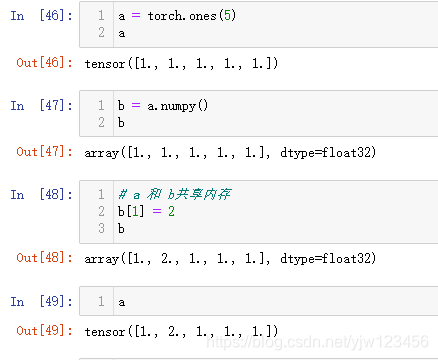
Task: Click Out[49] tensor output containing 2.
Action: click(x=181, y=332)
